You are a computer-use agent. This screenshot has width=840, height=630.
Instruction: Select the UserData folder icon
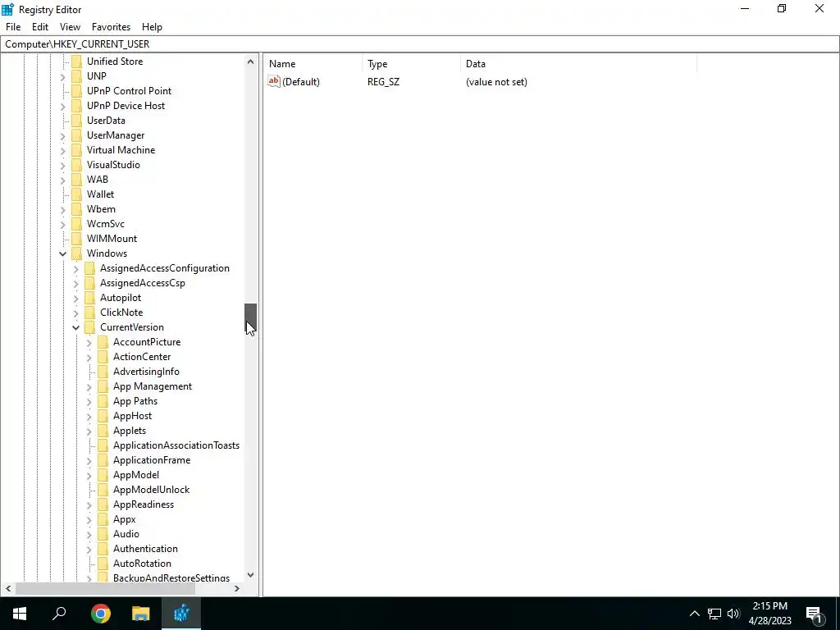(76, 120)
